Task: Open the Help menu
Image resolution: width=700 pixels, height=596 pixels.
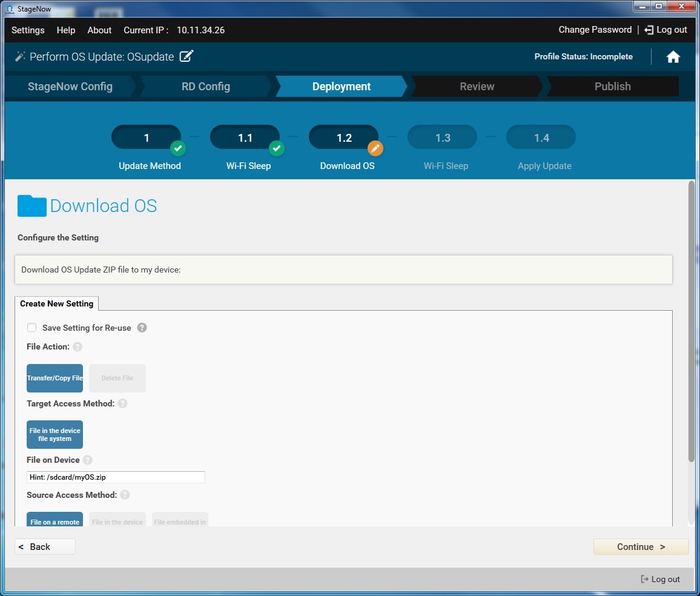Action: tap(66, 30)
